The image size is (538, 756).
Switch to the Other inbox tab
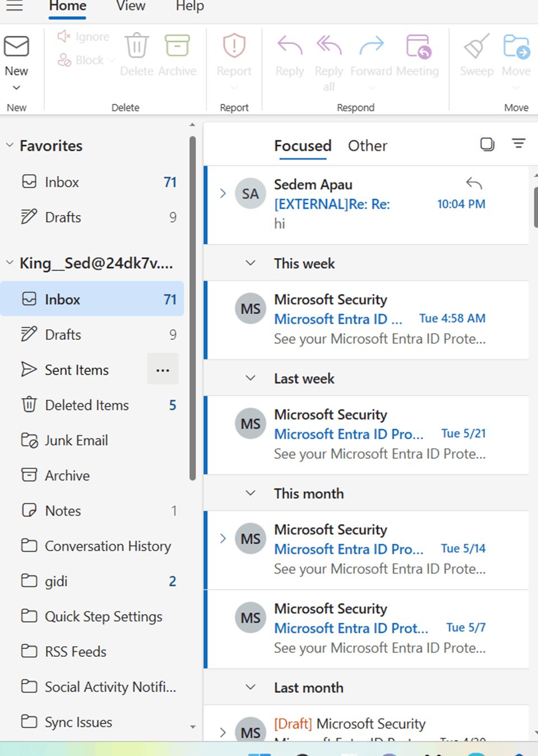click(x=367, y=146)
